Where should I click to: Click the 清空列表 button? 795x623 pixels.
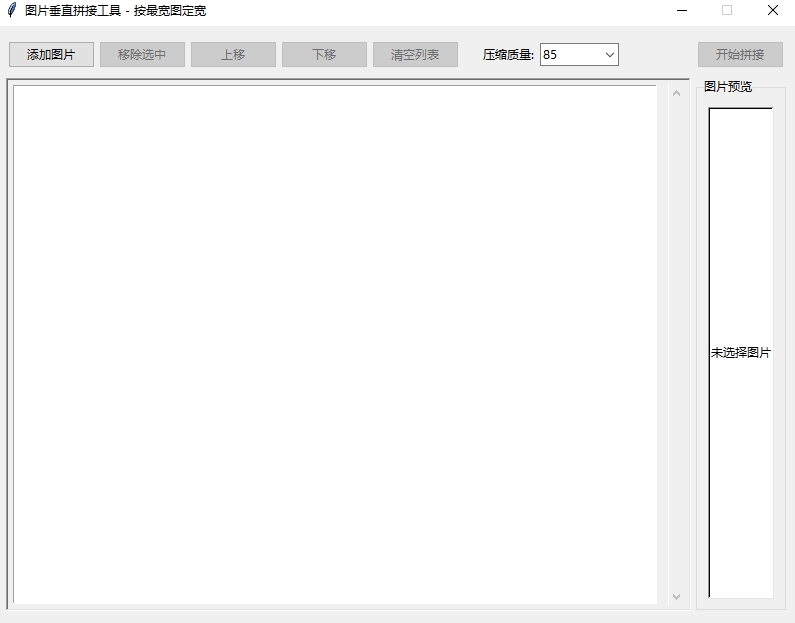pos(415,55)
